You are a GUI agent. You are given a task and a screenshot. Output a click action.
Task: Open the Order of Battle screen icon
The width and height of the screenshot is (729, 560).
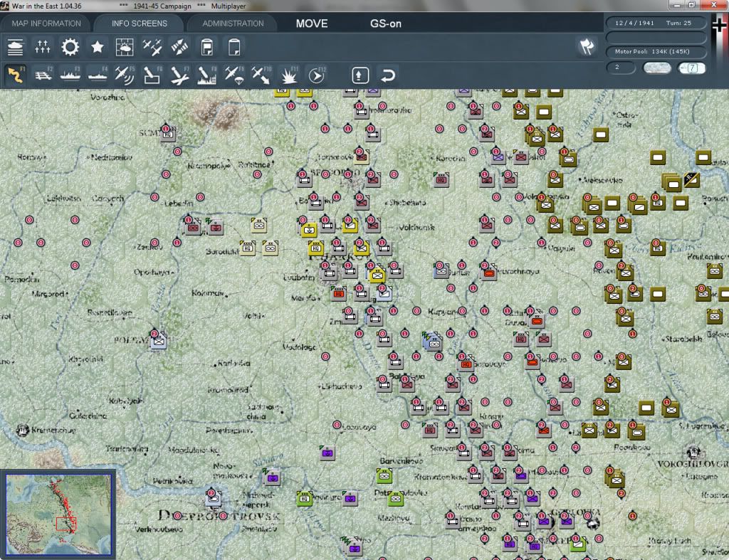pos(16,48)
